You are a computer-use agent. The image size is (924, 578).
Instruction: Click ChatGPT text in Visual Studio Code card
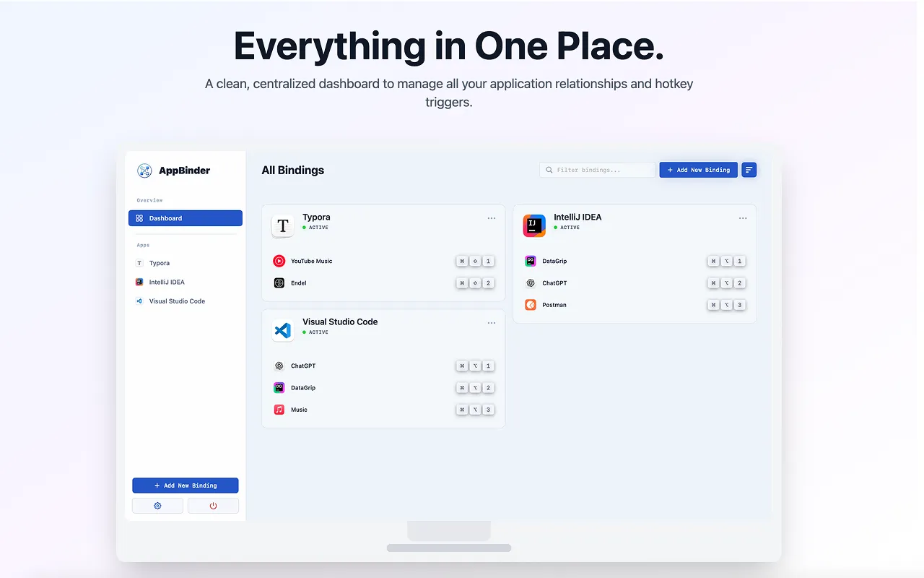point(303,366)
